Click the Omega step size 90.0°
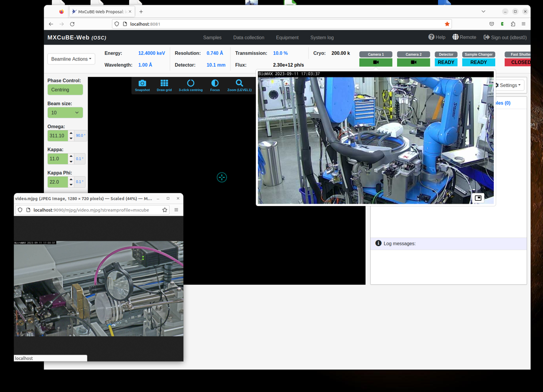The height and width of the screenshot is (392, 543). tap(80, 136)
